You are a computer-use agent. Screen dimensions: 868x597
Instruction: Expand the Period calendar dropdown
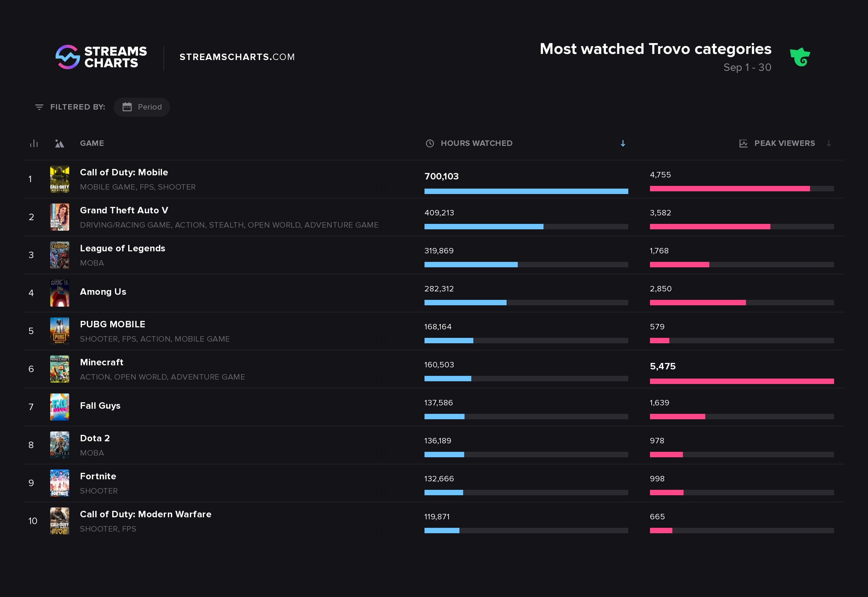pyautogui.click(x=142, y=106)
